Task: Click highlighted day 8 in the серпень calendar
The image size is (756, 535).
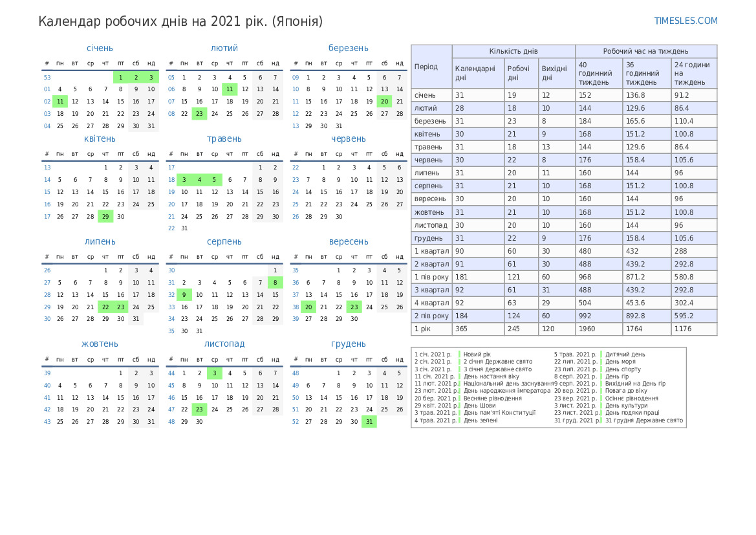Action: click(275, 283)
